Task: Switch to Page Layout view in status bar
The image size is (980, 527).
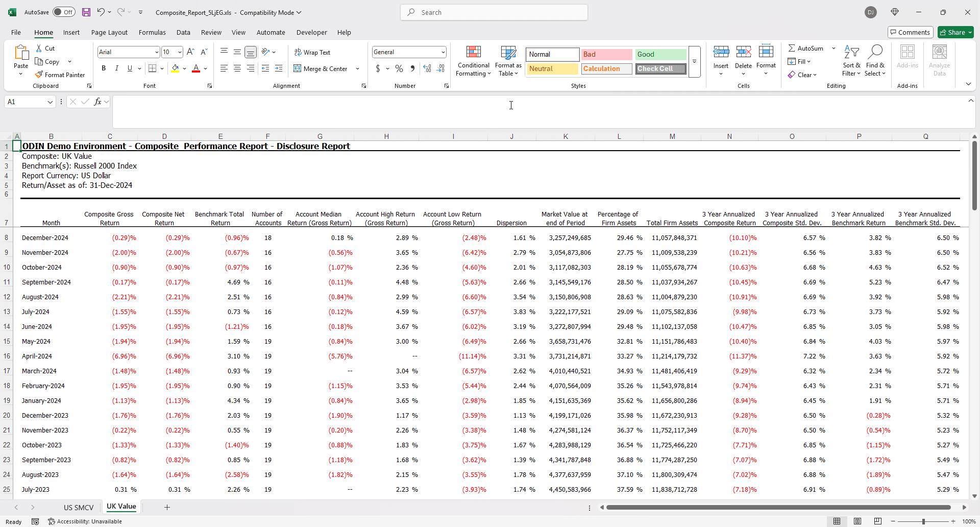Action: (x=857, y=521)
